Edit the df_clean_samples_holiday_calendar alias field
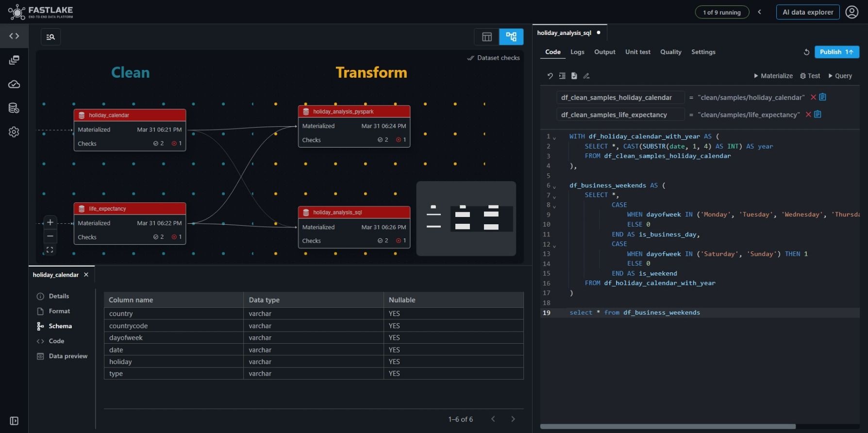The width and height of the screenshot is (868, 433). (x=620, y=98)
